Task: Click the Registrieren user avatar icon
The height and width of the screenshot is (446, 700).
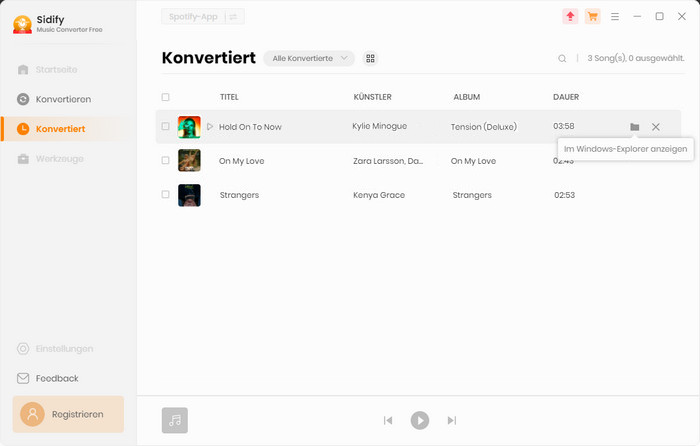Action: [x=32, y=414]
